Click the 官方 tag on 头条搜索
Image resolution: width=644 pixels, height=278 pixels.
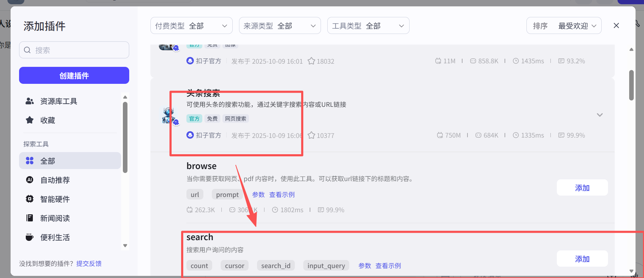click(x=194, y=118)
